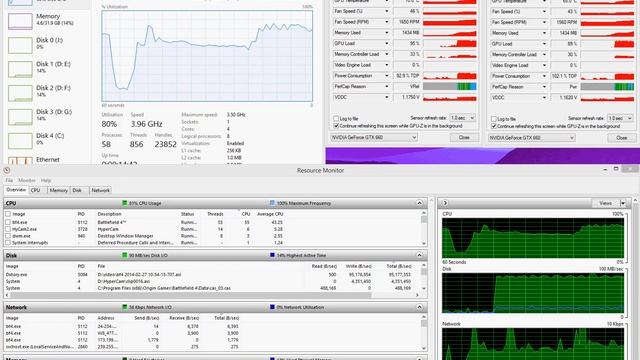Image resolution: width=640 pixels, height=360 pixels.
Task: Open VDDC dropdown beside 1.1620 V
Action: click(544, 98)
